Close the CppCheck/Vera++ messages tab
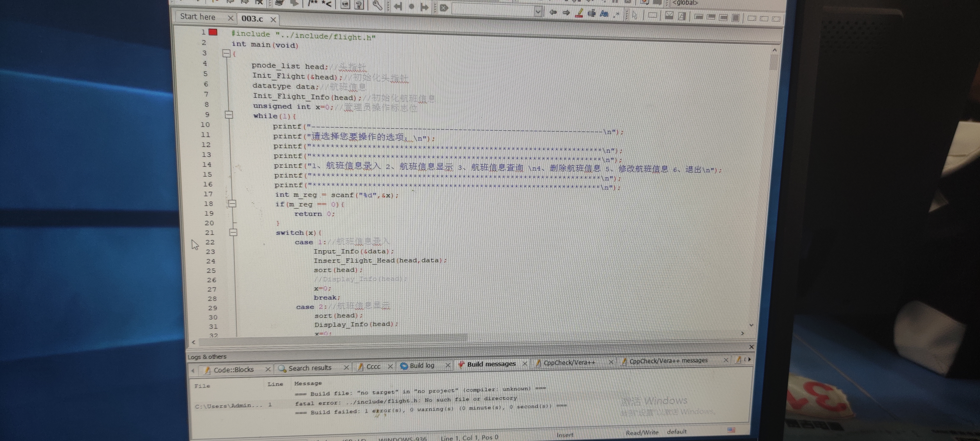 tap(725, 360)
